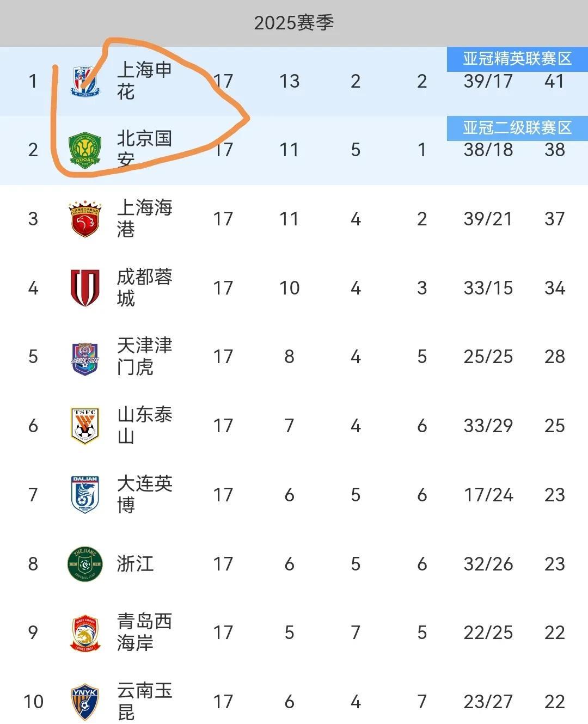
Task: Tap the Tianjin Jinmen Tiger emblem
Action: [x=85, y=357]
